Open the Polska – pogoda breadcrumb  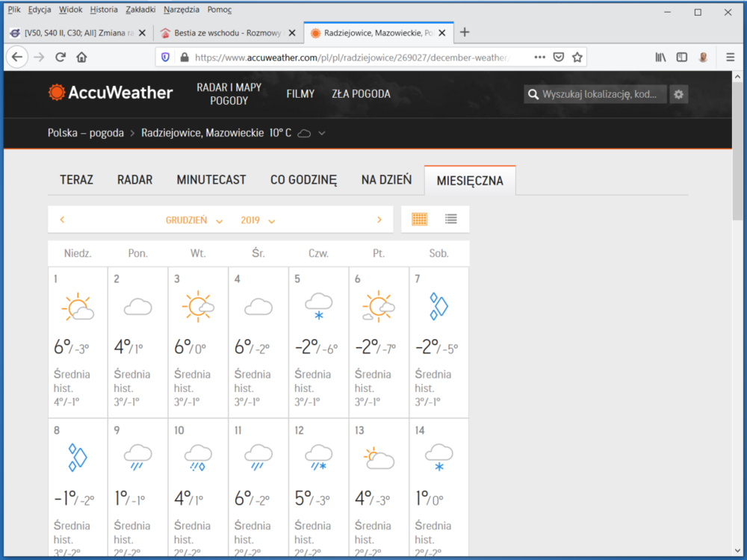click(x=85, y=133)
